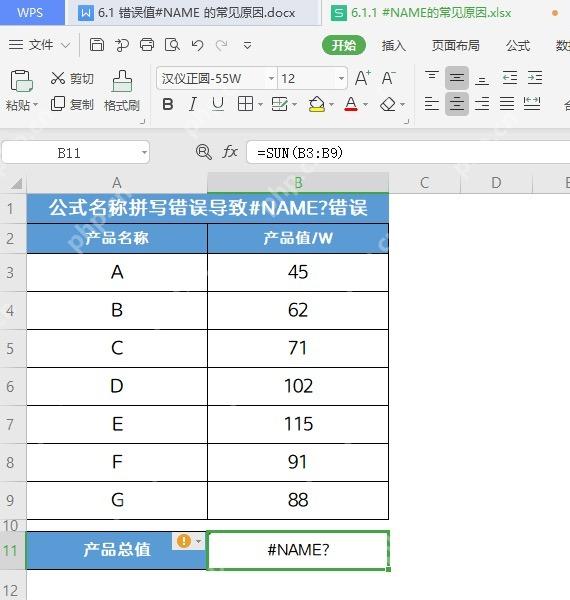
Task: Click the Print icon
Action: (x=147, y=45)
